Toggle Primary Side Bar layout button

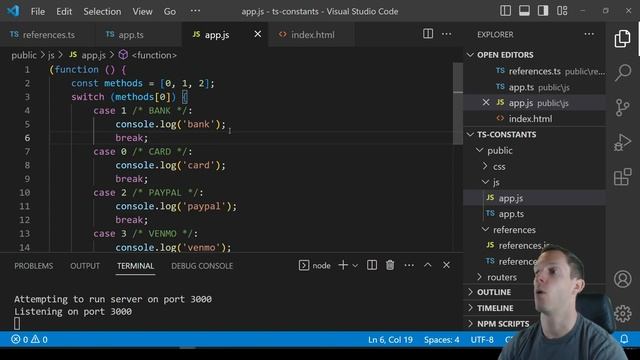pos(505,11)
